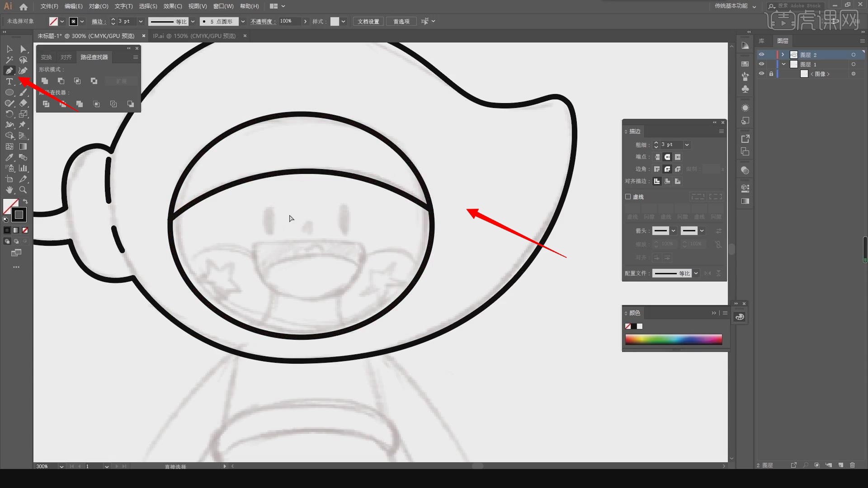Select the Type tool
The height and width of the screenshot is (488, 868).
click(x=9, y=81)
